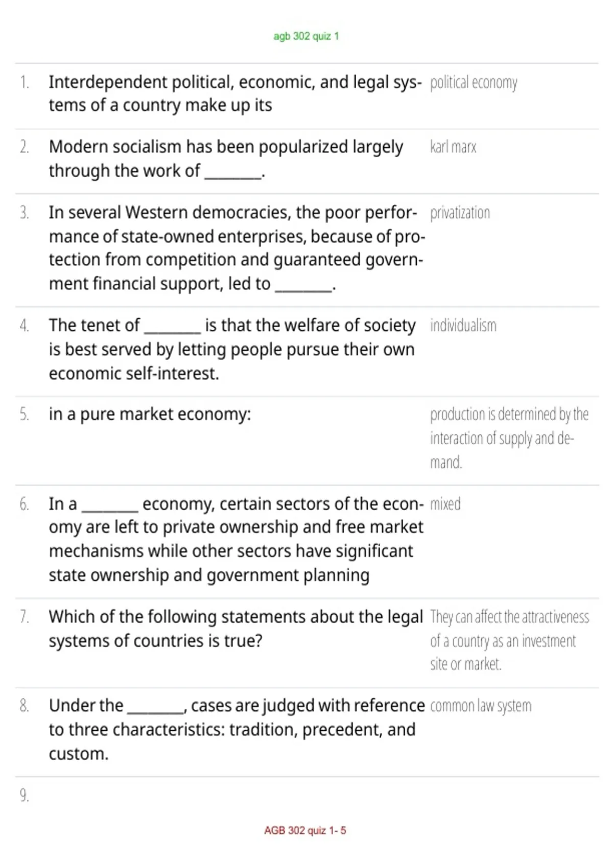Select question 5 'in a pure market economy'
613x868 pixels.
point(150,414)
